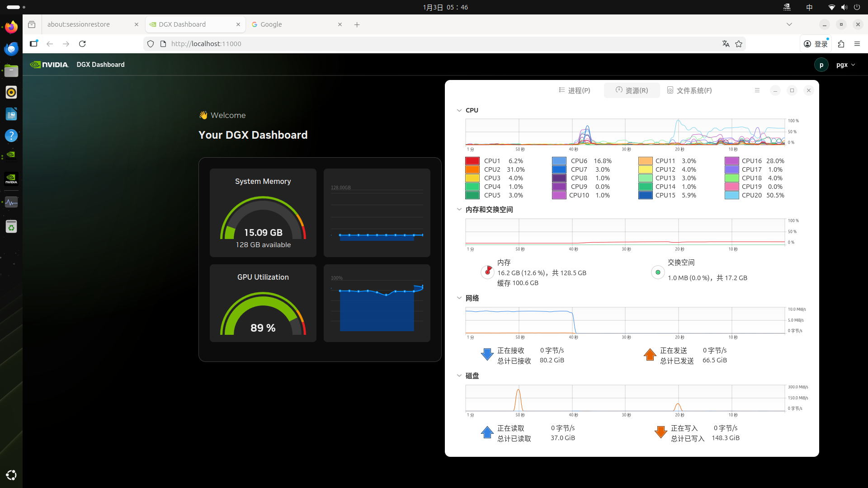Click the translate page icon in address bar
Viewport: 868px width, 488px height.
tap(726, 44)
